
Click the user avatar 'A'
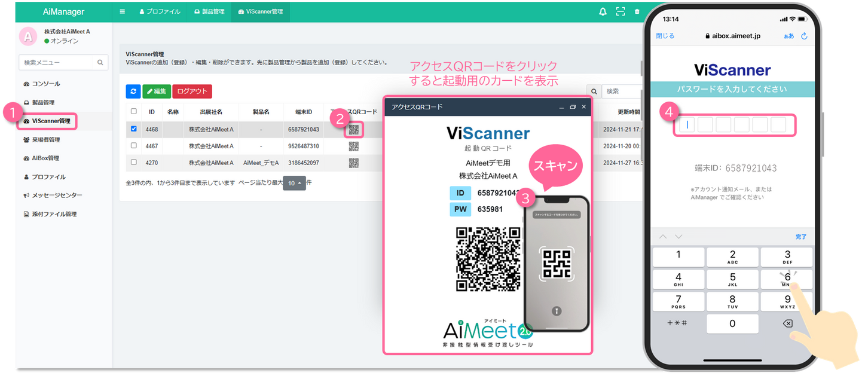pyautogui.click(x=27, y=36)
